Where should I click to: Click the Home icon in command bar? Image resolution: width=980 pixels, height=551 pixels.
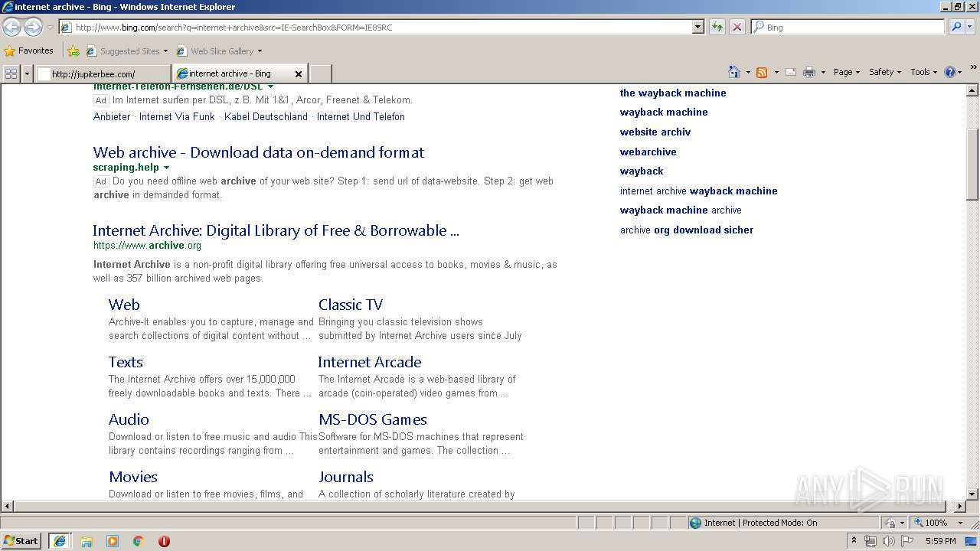click(x=734, y=72)
